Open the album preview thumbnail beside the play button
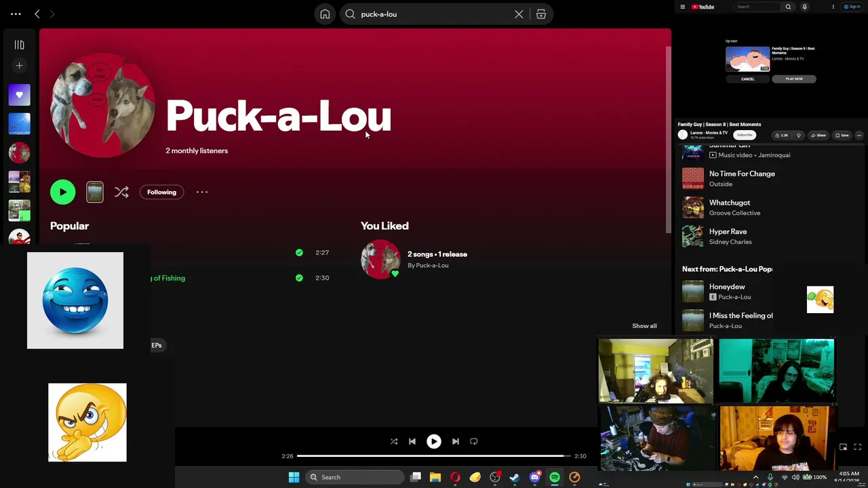868x488 pixels. [x=95, y=192]
